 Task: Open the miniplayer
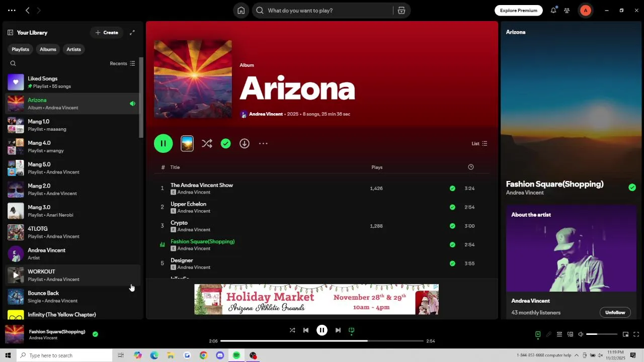626,334
